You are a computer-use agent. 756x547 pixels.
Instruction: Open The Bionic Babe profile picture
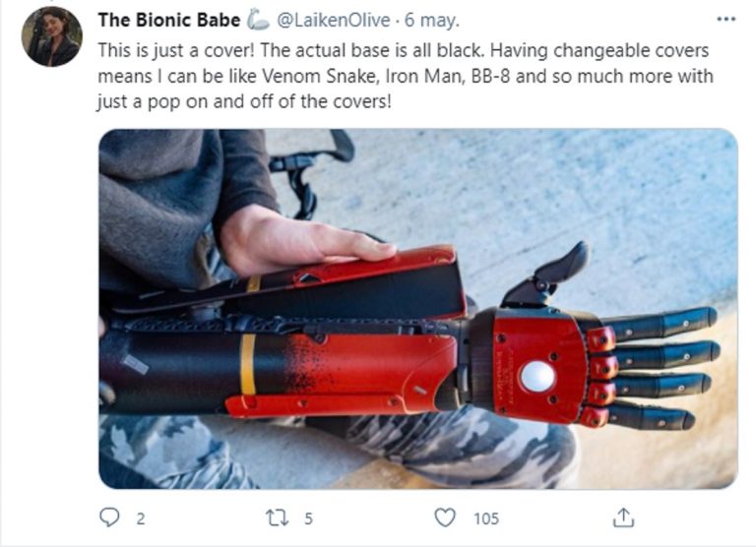click(52, 36)
